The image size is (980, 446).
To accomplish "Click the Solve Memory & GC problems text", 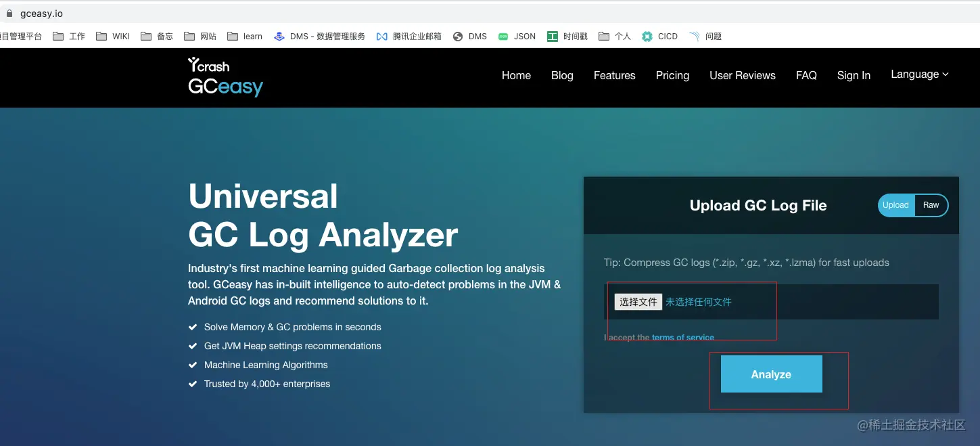I will coord(293,327).
